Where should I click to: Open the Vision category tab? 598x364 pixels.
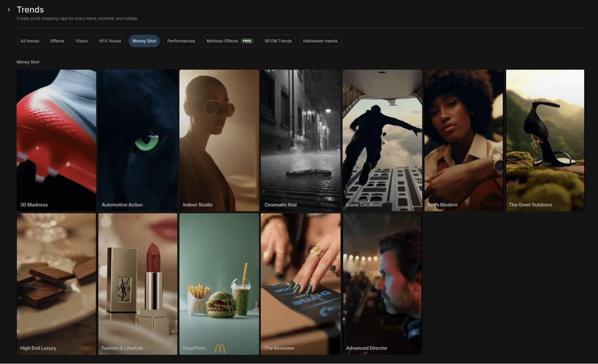click(81, 41)
